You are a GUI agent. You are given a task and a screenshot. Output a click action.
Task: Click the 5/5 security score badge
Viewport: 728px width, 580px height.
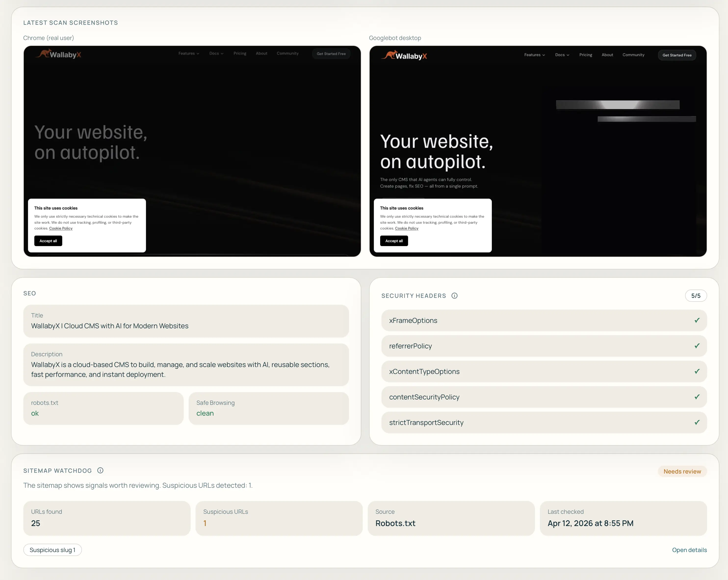[696, 296]
